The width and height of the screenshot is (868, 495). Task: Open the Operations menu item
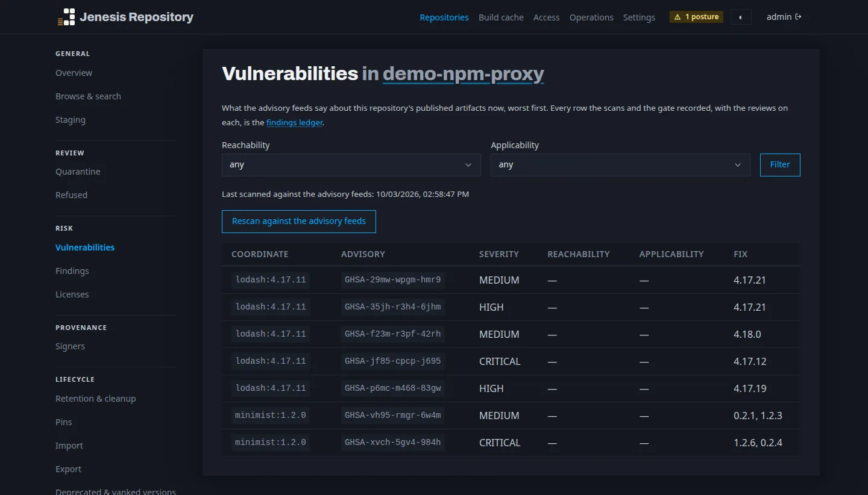tap(591, 17)
